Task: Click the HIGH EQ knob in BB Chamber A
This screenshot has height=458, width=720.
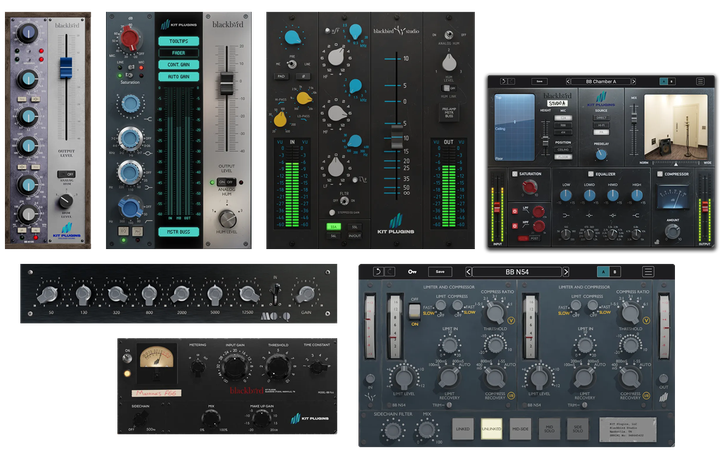Action: (x=636, y=196)
